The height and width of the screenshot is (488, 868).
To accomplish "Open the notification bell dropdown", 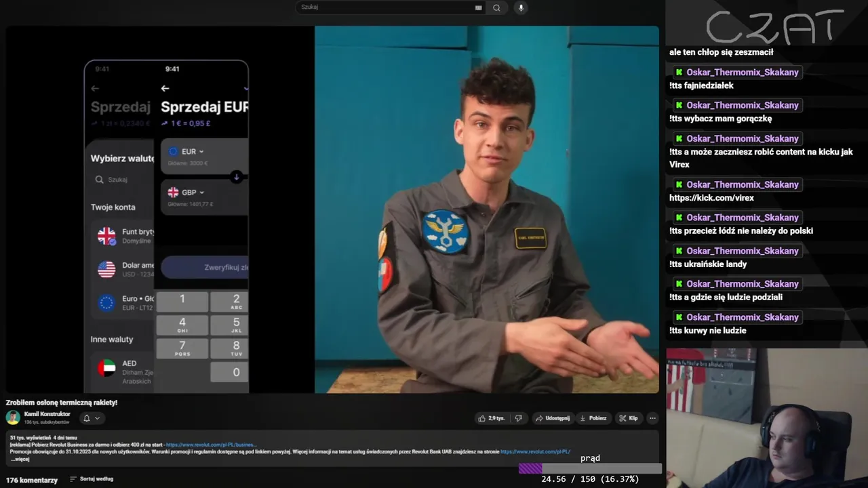I will click(92, 418).
